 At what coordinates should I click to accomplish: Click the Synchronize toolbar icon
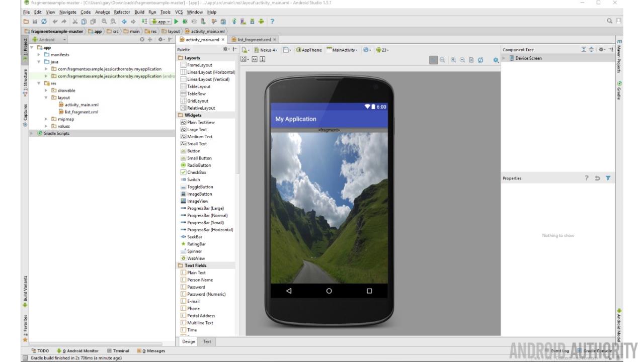pyautogui.click(x=44, y=22)
